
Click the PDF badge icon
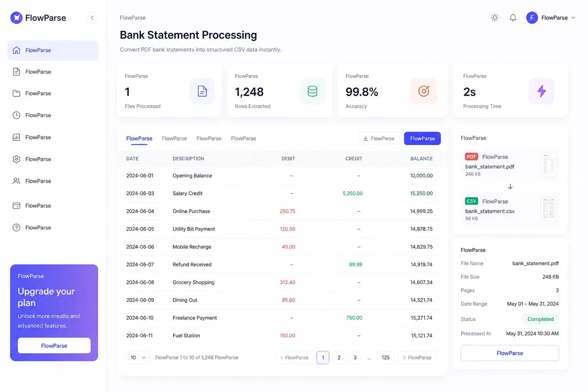471,157
